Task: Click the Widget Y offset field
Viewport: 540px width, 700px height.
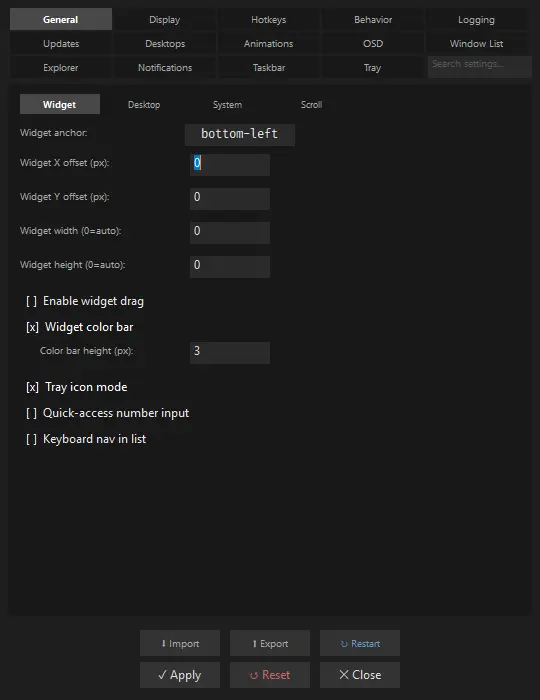Action: (x=230, y=199)
